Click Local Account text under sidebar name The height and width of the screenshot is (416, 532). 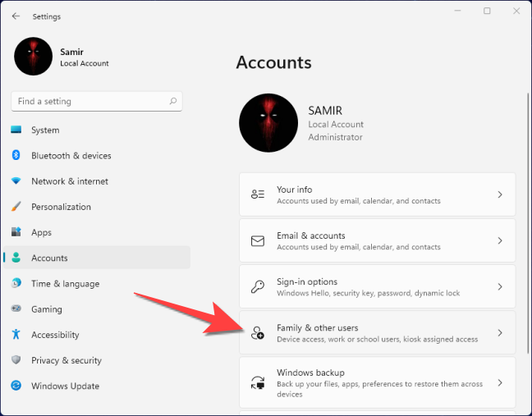click(x=84, y=63)
